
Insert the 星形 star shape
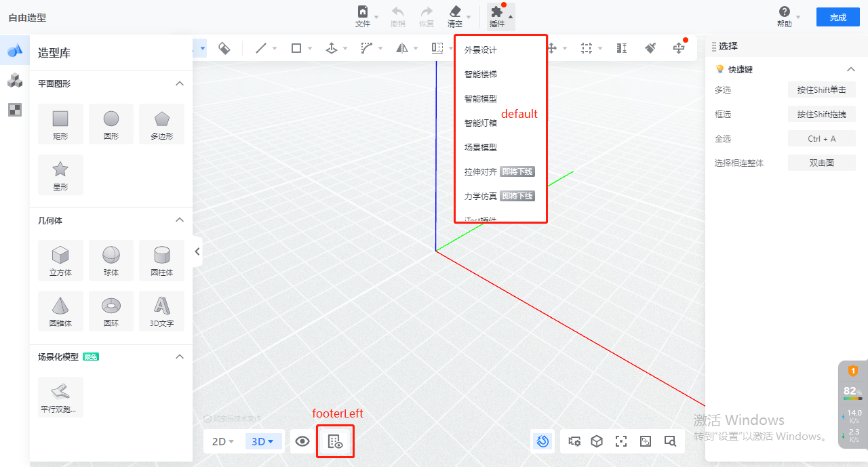pyautogui.click(x=60, y=175)
